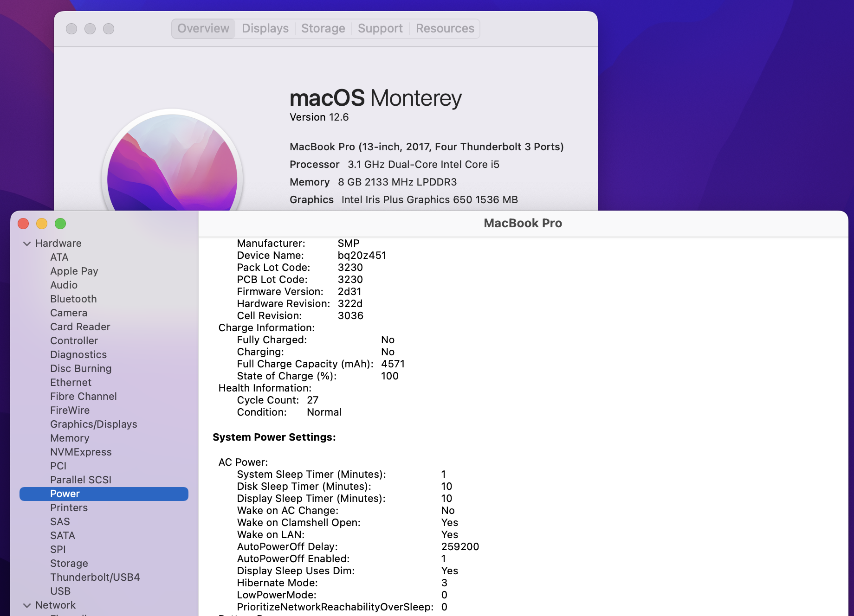The image size is (854, 616).
Task: Click the macOS Monterey logo image
Action: [x=172, y=167]
